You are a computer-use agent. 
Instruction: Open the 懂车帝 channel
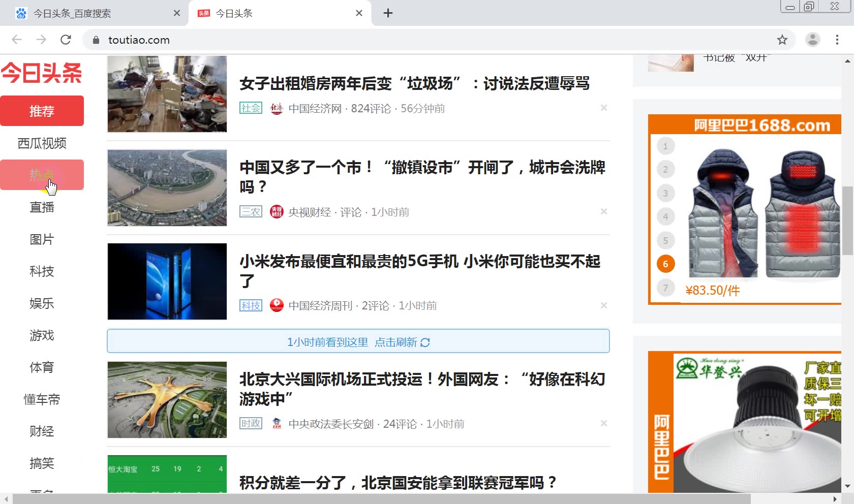point(42,399)
